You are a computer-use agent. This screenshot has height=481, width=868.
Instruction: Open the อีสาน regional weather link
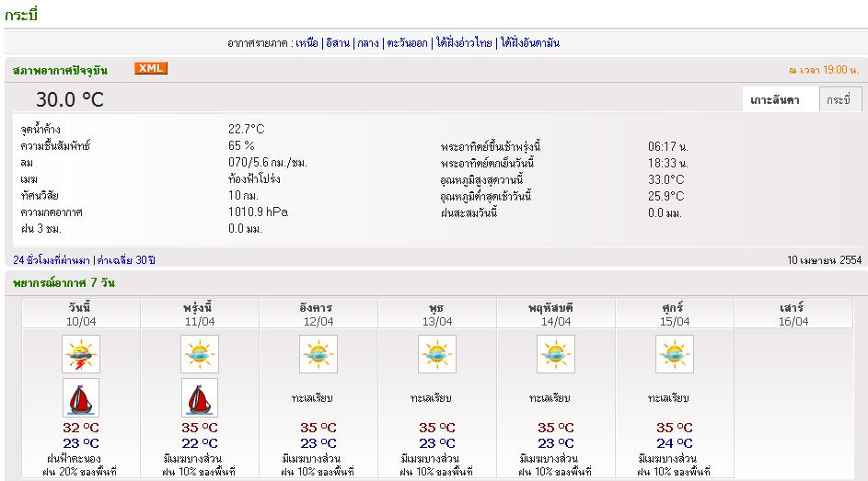click(x=338, y=43)
